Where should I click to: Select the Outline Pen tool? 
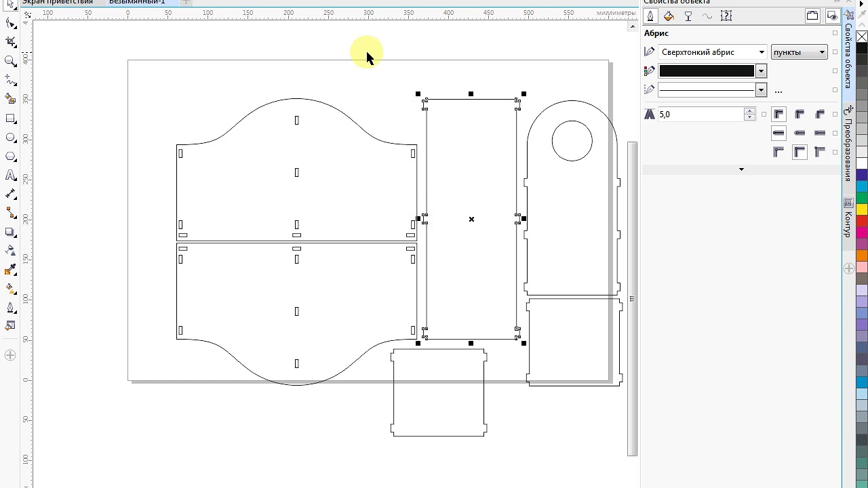[x=10, y=308]
